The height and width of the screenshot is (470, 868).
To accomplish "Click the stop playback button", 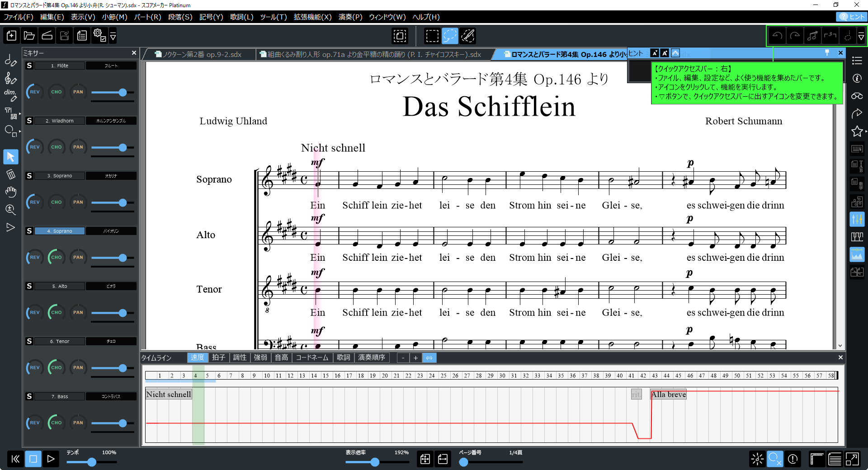I will 33,459.
